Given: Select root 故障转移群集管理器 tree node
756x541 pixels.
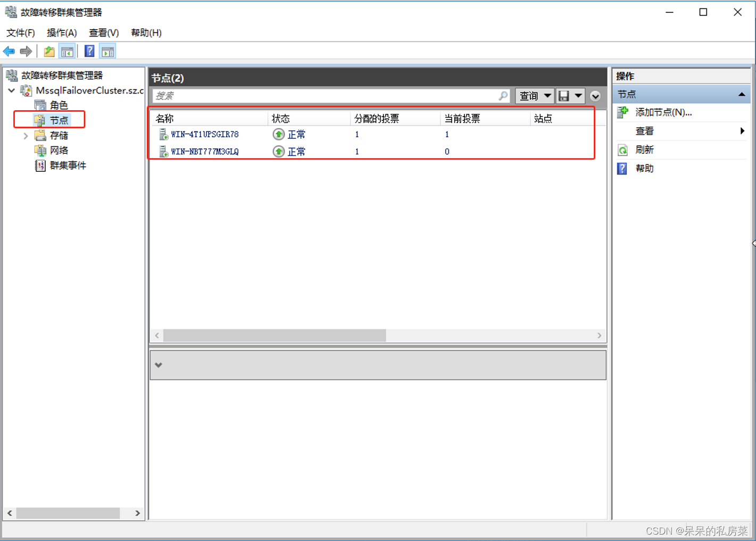Looking at the screenshot, I should click(x=62, y=76).
